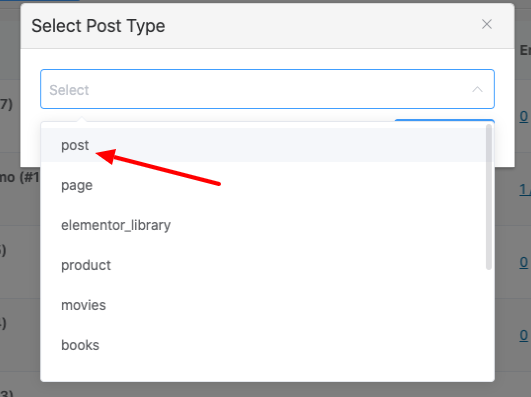This screenshot has width=531, height=397.
Task: Collapse the dropdown using the chevron arrow
Action: pyautogui.click(x=477, y=89)
